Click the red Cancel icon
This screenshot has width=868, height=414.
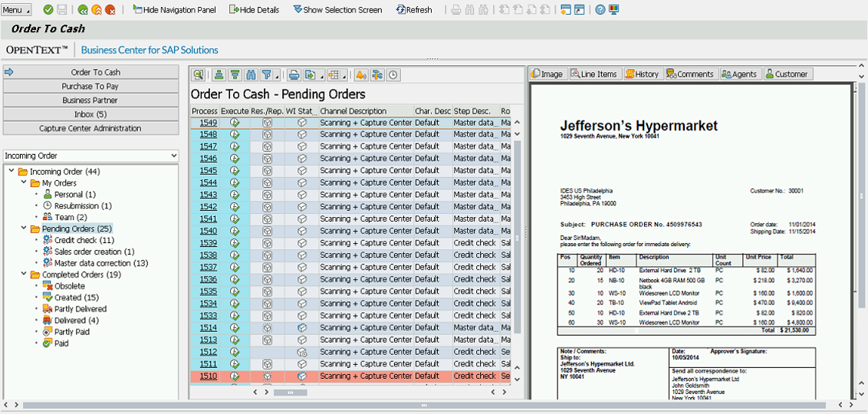click(110, 9)
